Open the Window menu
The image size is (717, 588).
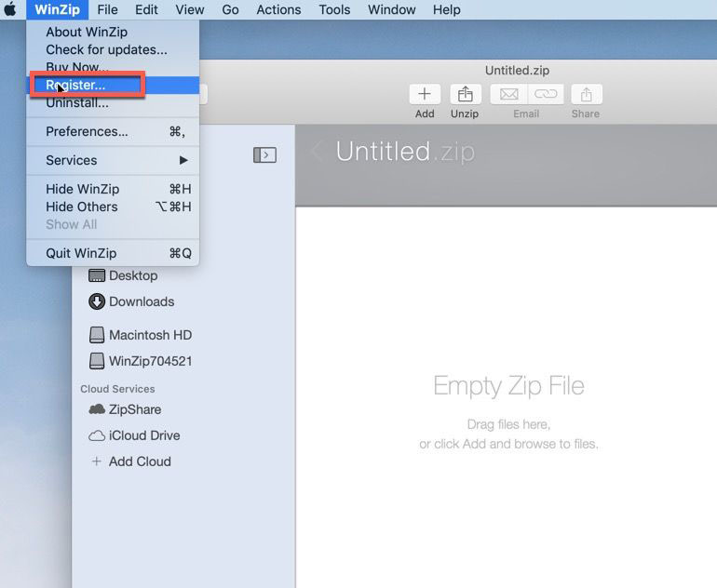pyautogui.click(x=391, y=9)
